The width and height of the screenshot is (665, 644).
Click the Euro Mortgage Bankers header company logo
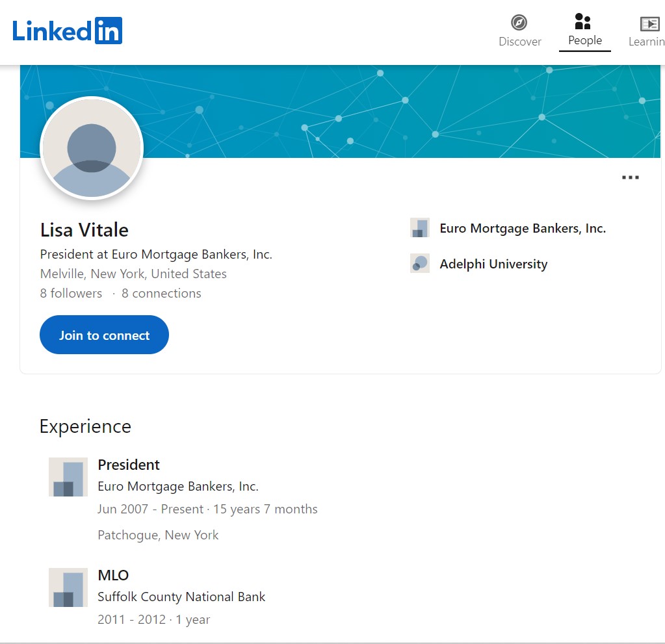420,227
